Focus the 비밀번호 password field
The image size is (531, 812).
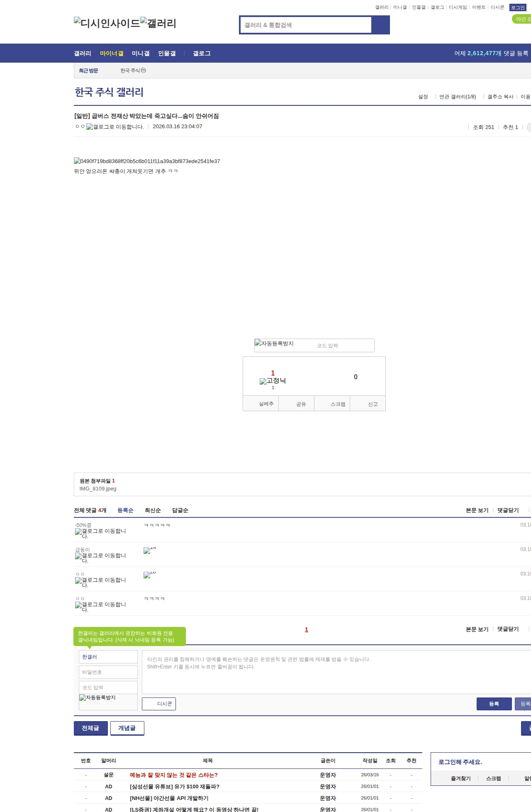click(108, 672)
